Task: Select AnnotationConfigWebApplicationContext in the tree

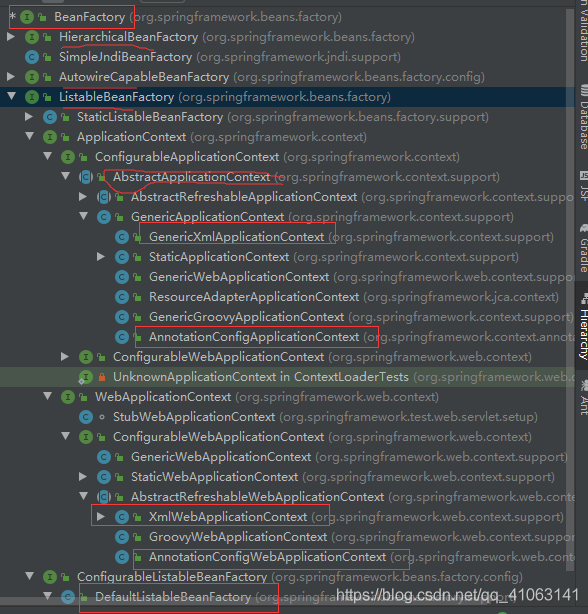Action: (267, 556)
